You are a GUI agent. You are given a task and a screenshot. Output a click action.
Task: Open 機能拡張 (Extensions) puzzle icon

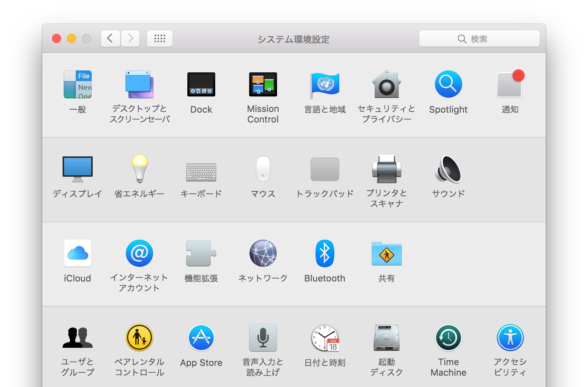point(201,253)
